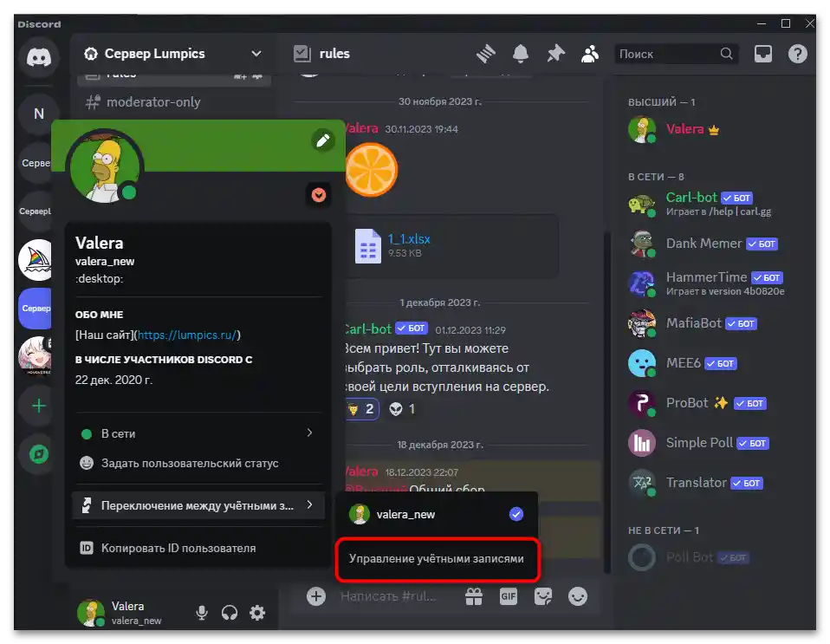The image size is (830, 644).
Task: Explore discoverable servers compass icon
Action: [39, 454]
